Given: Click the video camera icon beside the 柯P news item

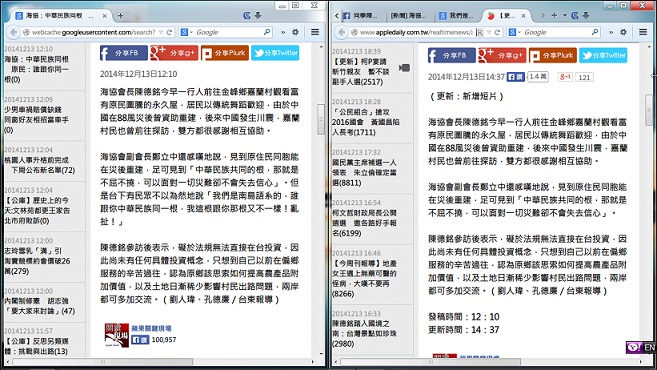Looking at the screenshot, I should pos(404,67).
